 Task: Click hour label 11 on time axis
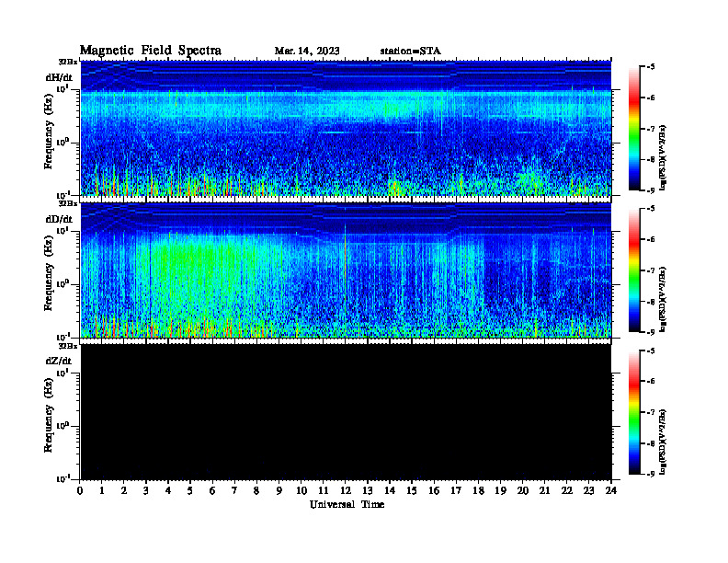pyautogui.click(x=324, y=491)
